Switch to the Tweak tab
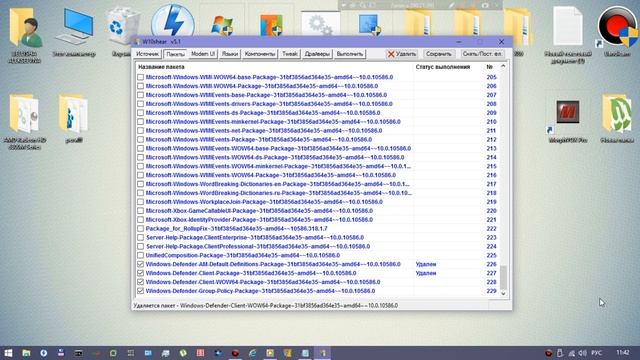640x360 pixels. point(290,54)
